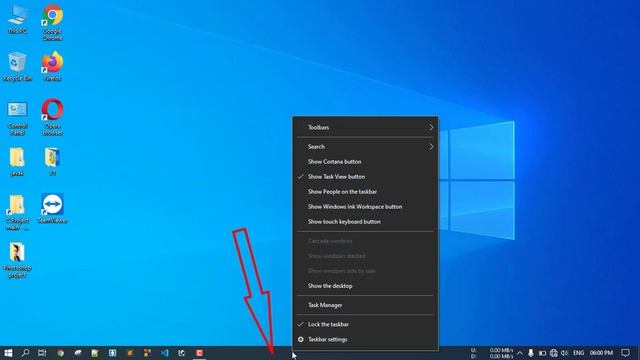
Task: Open network globe icon in tray
Action: pos(553,353)
